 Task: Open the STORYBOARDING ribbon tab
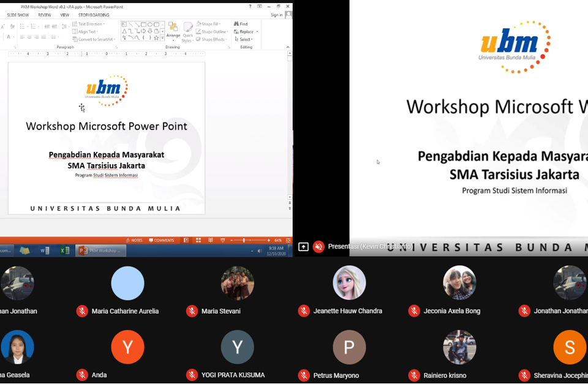(94, 15)
